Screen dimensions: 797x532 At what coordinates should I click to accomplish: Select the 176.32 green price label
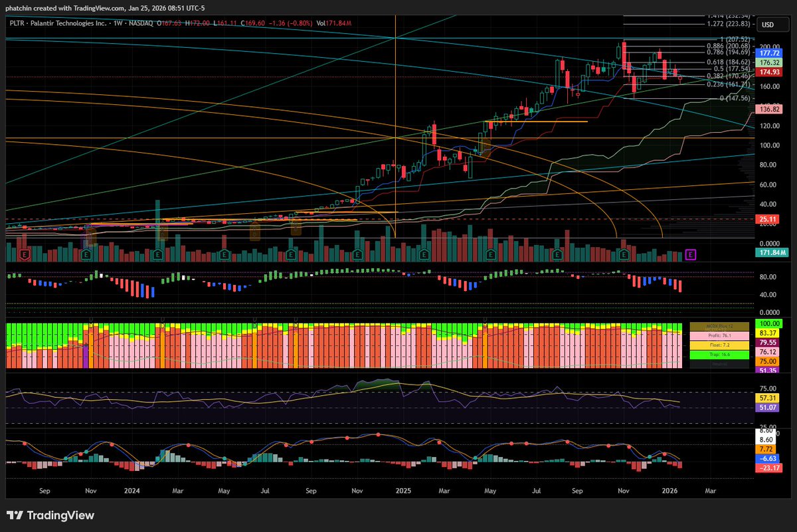[768, 62]
